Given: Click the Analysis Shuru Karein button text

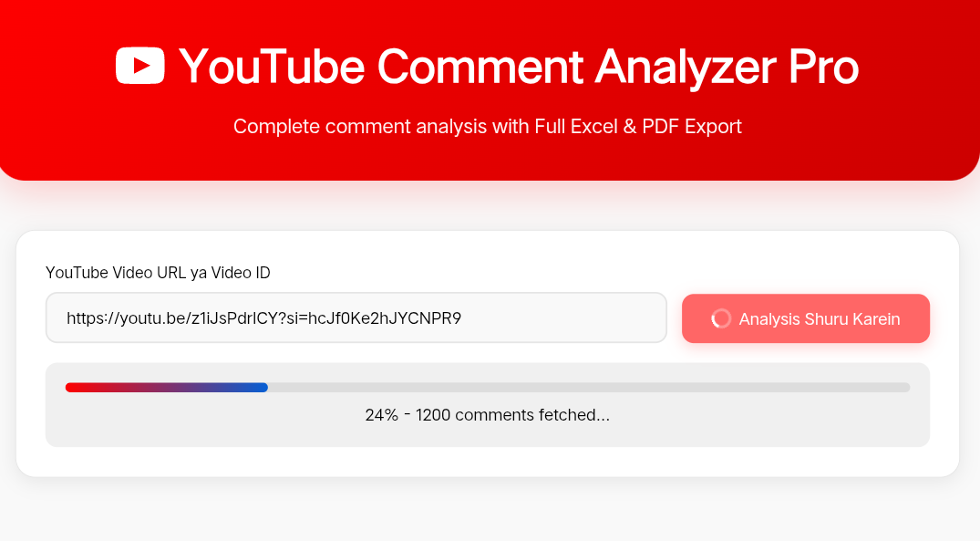Looking at the screenshot, I should click(x=820, y=319).
